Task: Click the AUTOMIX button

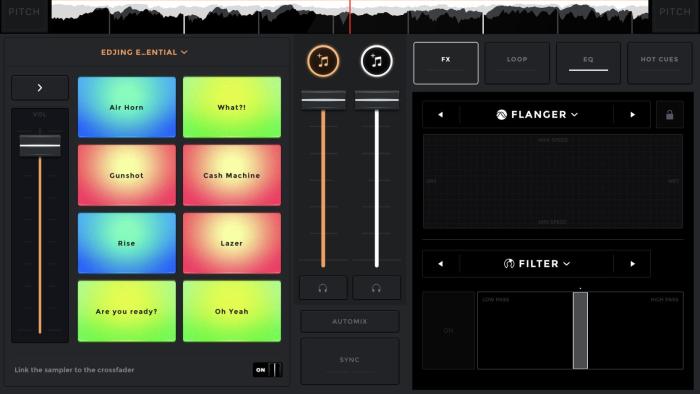Action: coord(350,321)
